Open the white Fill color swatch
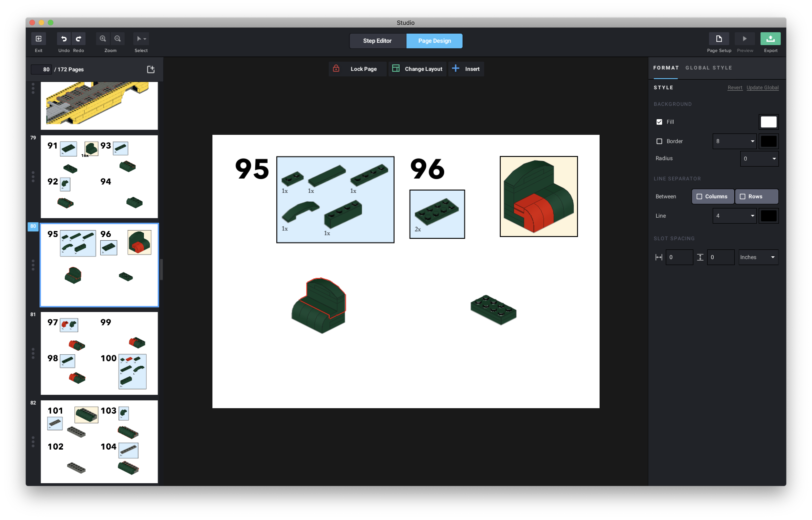The width and height of the screenshot is (812, 520). (x=769, y=122)
